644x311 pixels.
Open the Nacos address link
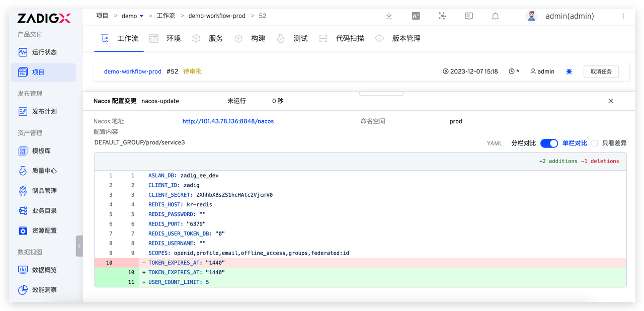[x=228, y=121]
